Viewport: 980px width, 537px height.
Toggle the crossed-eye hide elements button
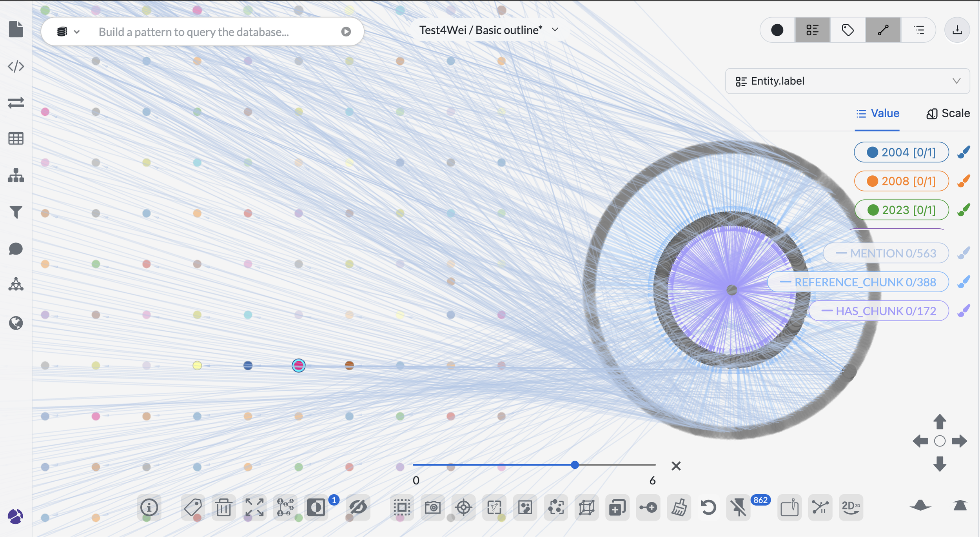358,508
